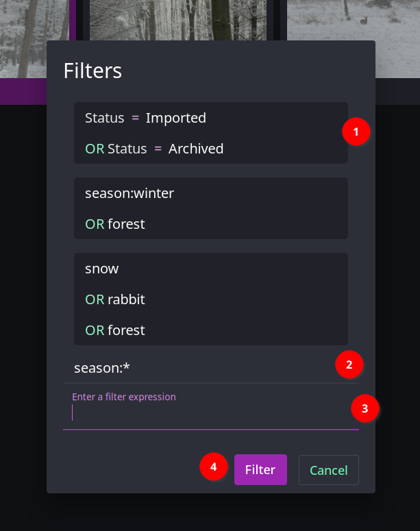
Task: Click forest below rabbit
Action: 126,330
